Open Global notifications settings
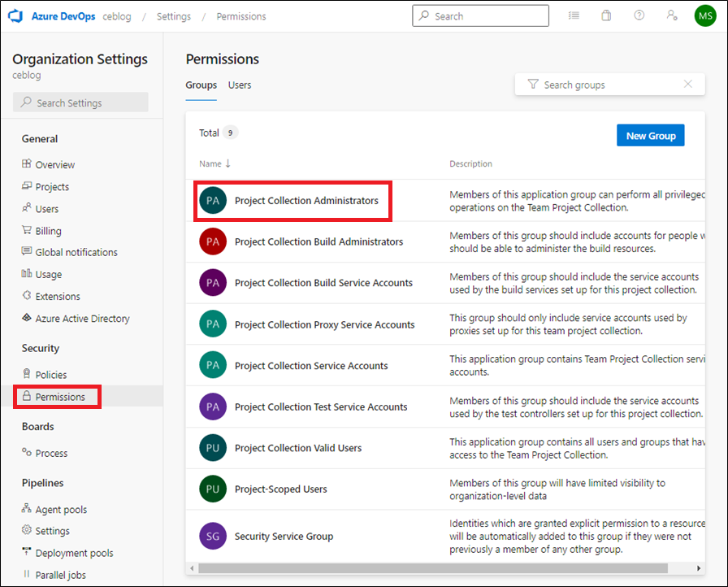 click(76, 252)
